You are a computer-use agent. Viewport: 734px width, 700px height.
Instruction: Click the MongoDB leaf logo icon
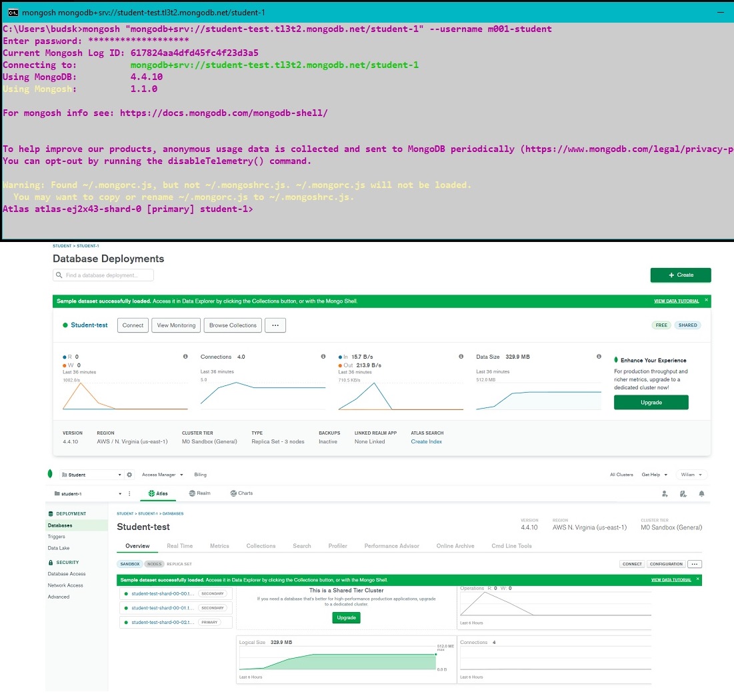pos(50,474)
